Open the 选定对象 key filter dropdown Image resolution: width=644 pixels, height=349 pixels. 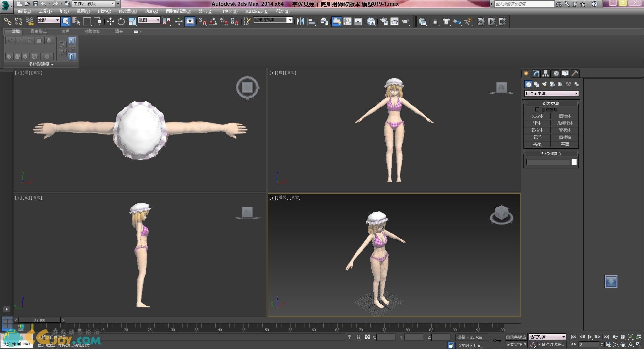coord(547,337)
